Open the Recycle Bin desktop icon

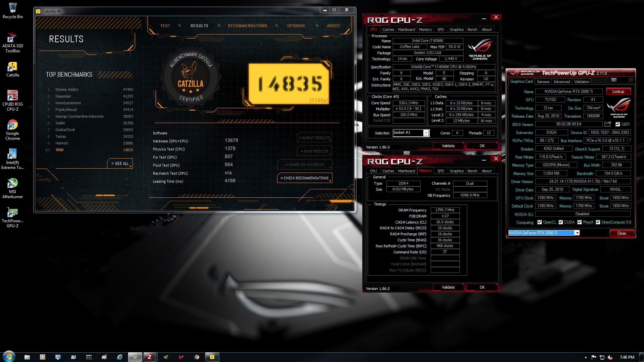(x=12, y=11)
